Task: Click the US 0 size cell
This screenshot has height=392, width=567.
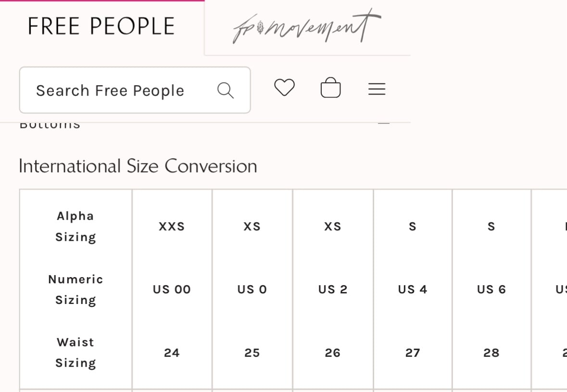Action: click(252, 289)
